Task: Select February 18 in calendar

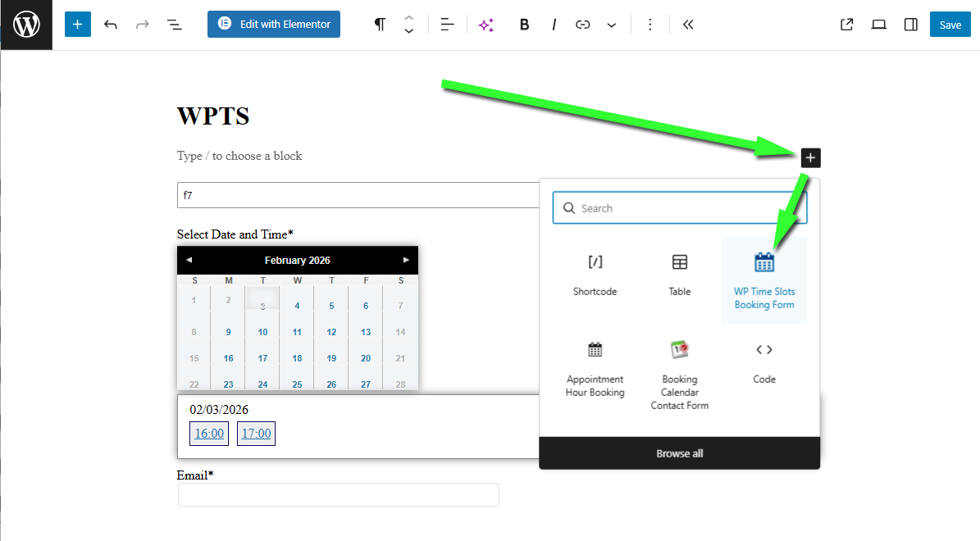Action: 297,358
